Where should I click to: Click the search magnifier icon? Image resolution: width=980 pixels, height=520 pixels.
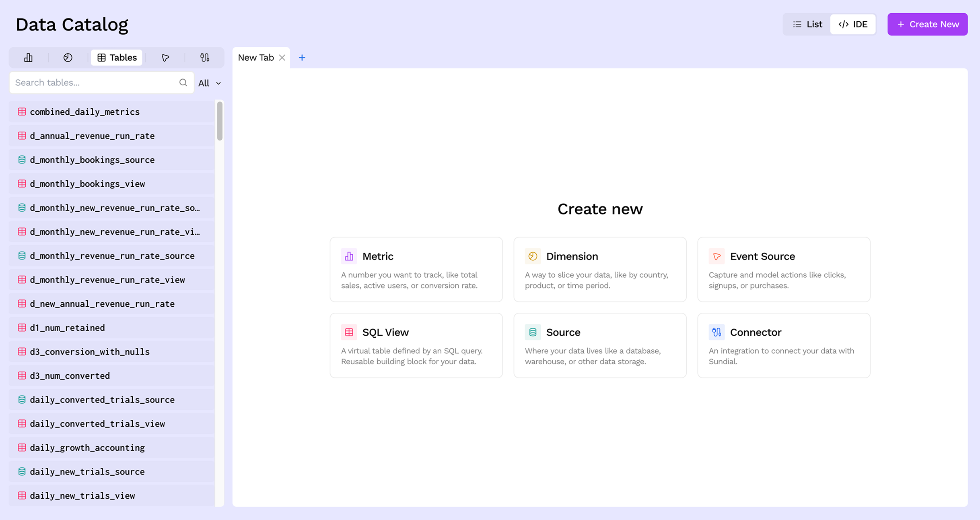tap(183, 83)
